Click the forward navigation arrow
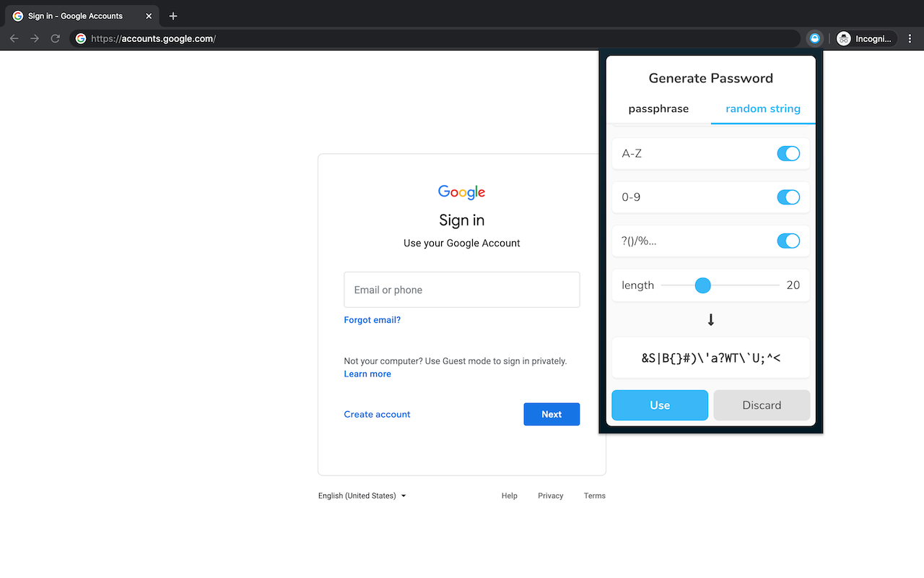Screen dimensions: 924x578 (34, 38)
